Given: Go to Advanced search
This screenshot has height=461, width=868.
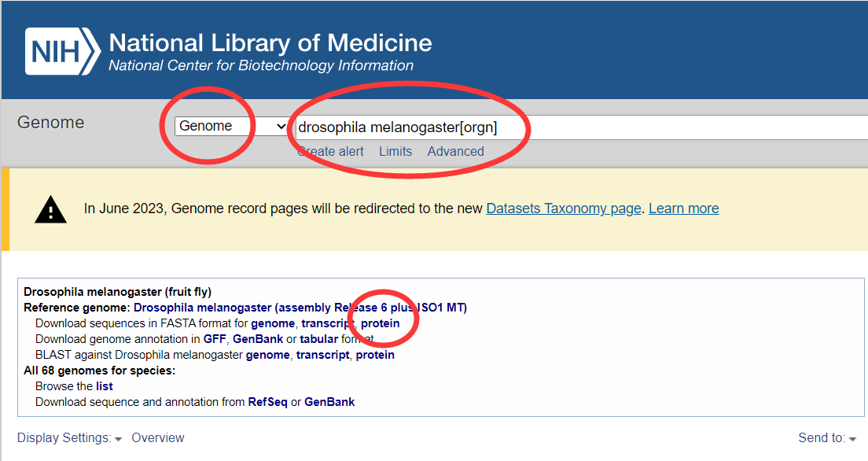Looking at the screenshot, I should coord(455,151).
